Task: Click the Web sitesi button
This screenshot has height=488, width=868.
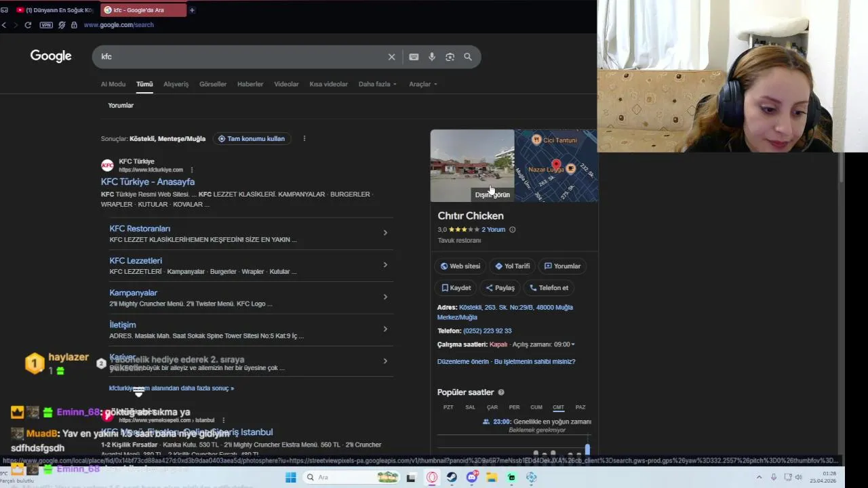Action: tap(460, 266)
